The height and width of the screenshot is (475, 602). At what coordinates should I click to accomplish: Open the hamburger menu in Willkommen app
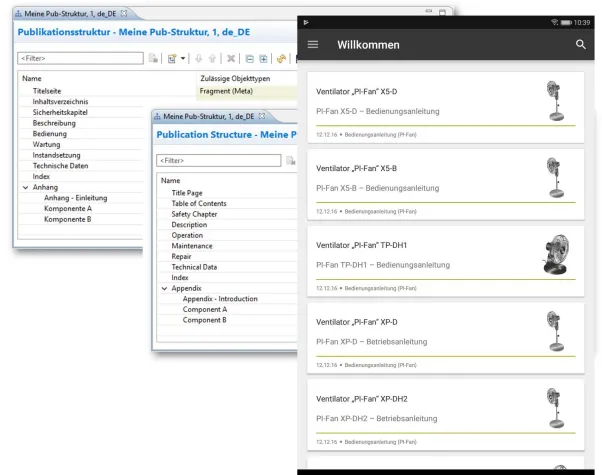pos(313,45)
